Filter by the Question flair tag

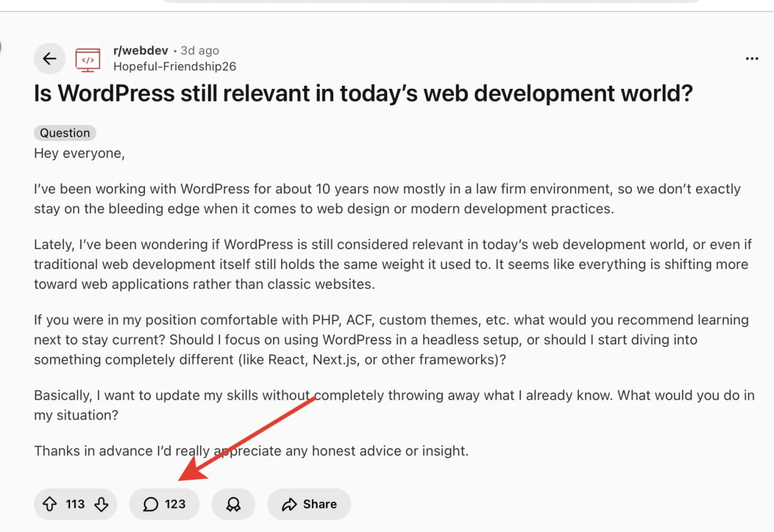[x=65, y=133]
